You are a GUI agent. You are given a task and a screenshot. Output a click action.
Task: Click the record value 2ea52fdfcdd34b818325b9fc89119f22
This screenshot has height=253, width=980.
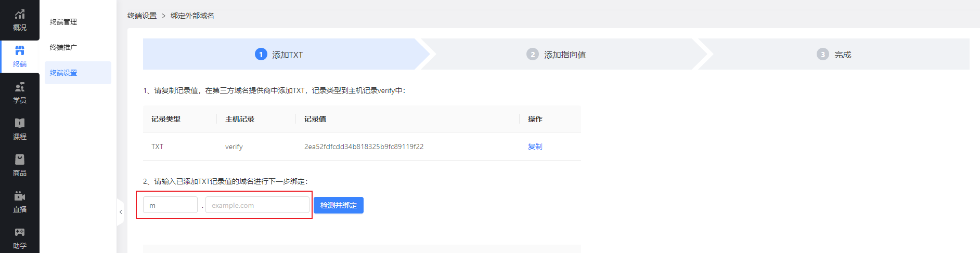coord(364,147)
